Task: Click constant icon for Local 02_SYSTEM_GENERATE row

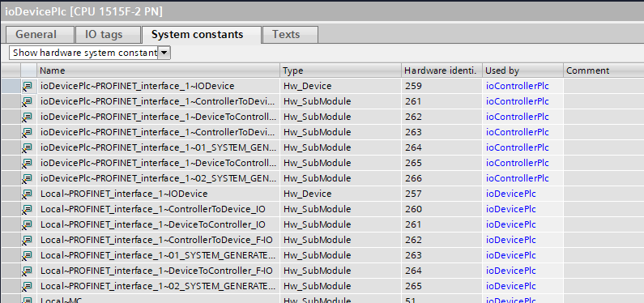Action: (27, 287)
